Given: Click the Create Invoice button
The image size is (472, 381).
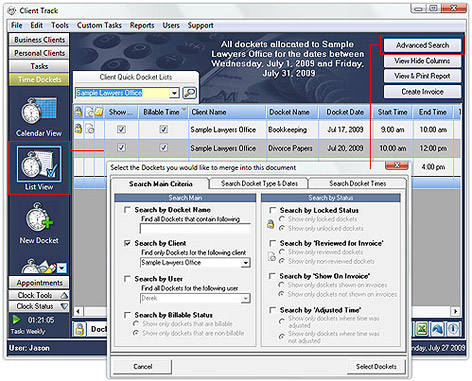Looking at the screenshot, I should point(422,91).
